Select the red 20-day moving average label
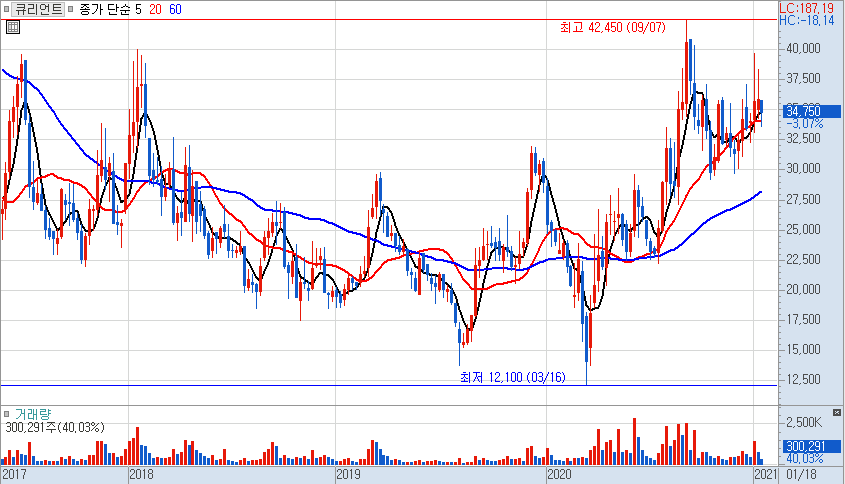Screen dimensions: 845x484 point(155,9)
